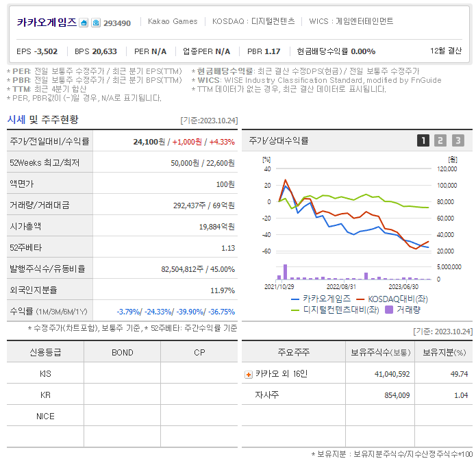
Task: Click the +4.33% return value
Action: (x=222, y=142)
